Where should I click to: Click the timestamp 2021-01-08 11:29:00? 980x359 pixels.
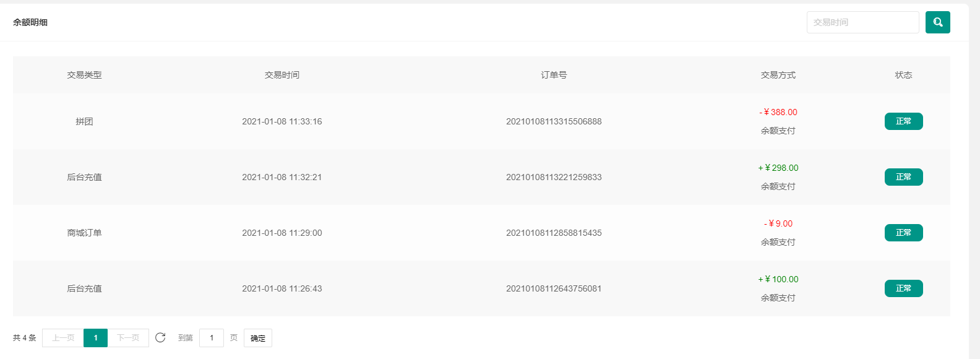pos(282,233)
